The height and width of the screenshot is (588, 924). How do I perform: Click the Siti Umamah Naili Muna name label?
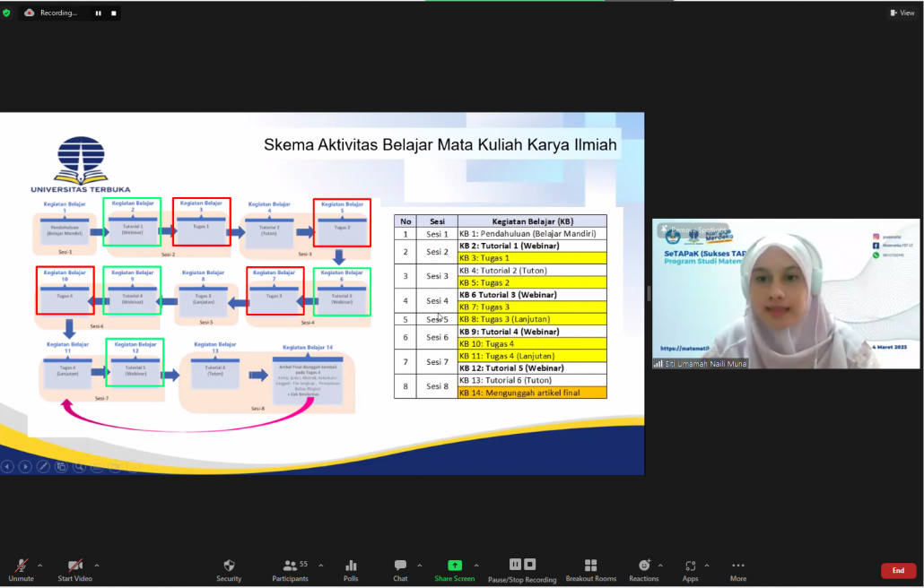(x=705, y=364)
